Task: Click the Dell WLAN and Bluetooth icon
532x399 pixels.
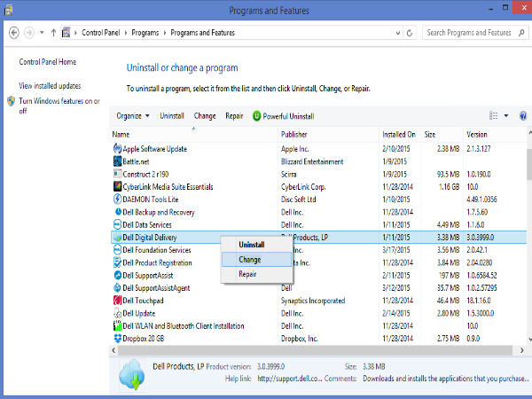Action: click(117, 325)
